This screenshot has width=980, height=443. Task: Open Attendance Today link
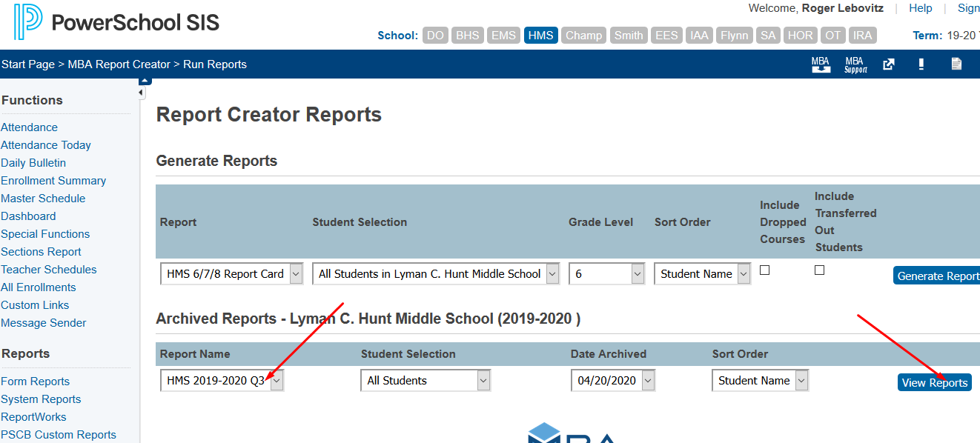[x=46, y=145]
